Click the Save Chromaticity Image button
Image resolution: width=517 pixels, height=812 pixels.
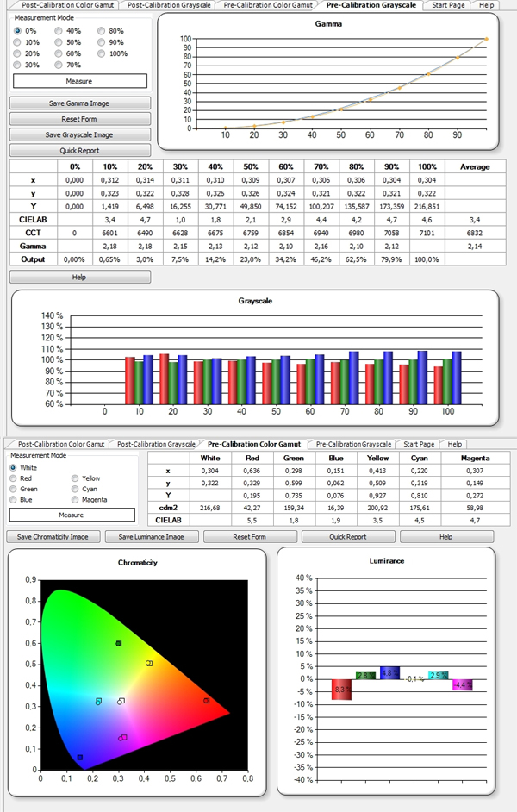point(53,536)
